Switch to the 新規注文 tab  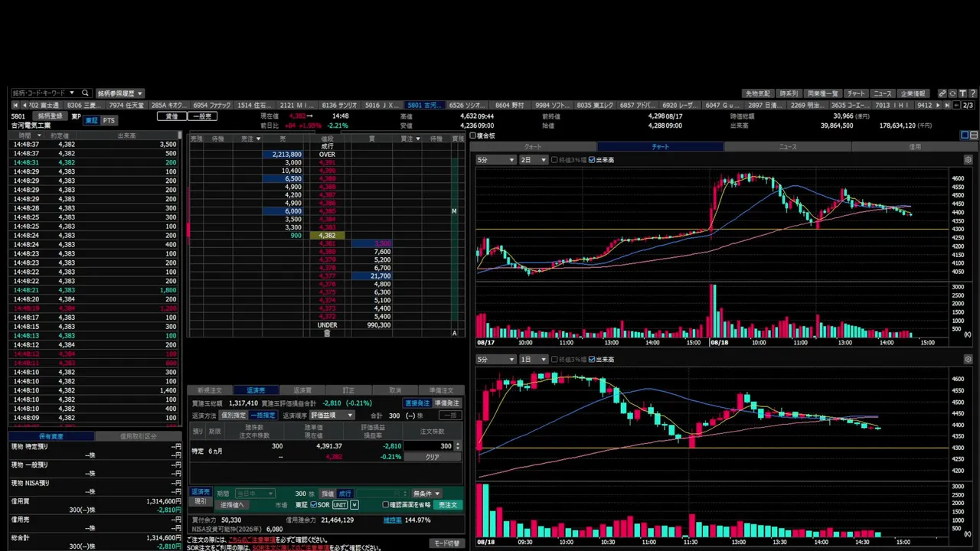coord(210,390)
